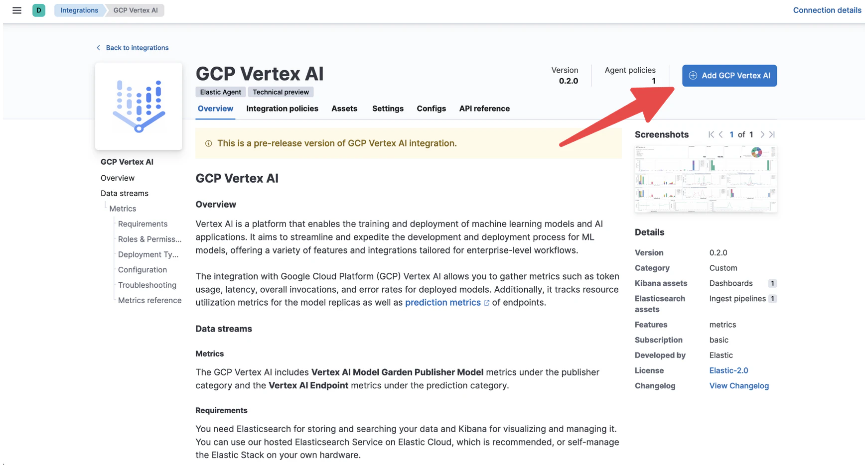Click the Custom category value

click(x=723, y=268)
